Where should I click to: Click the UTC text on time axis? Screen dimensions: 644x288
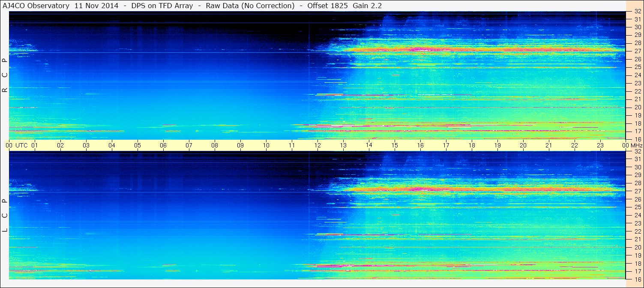[x=21, y=145]
